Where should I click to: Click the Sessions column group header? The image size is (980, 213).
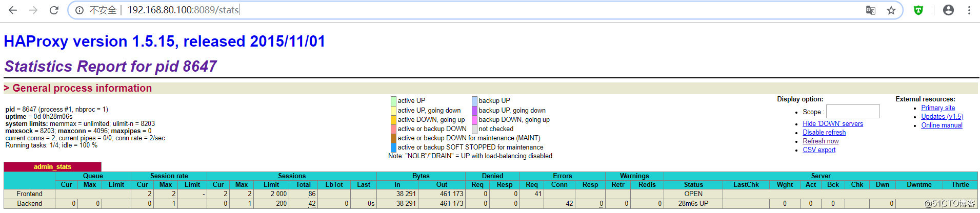[292, 176]
